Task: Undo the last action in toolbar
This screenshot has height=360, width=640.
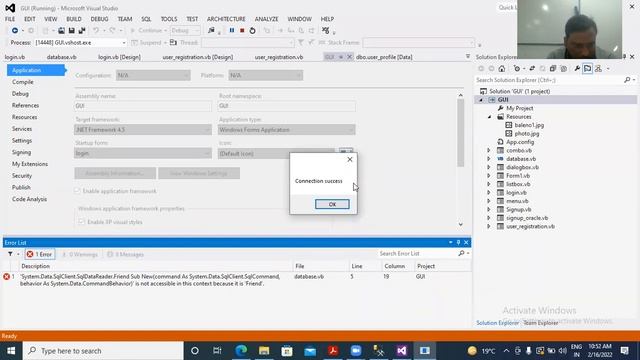Action: click(x=96, y=31)
